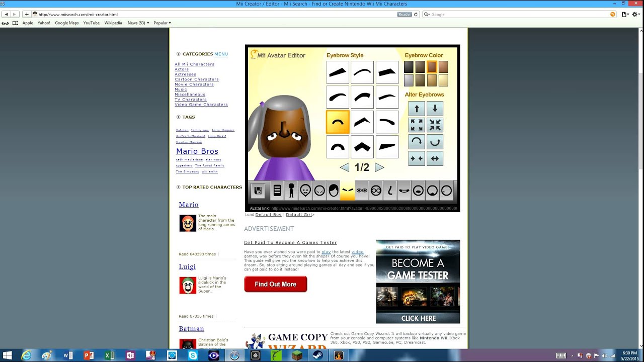Open Steam from the taskbar
This screenshot has height=362, width=644.
(318, 355)
